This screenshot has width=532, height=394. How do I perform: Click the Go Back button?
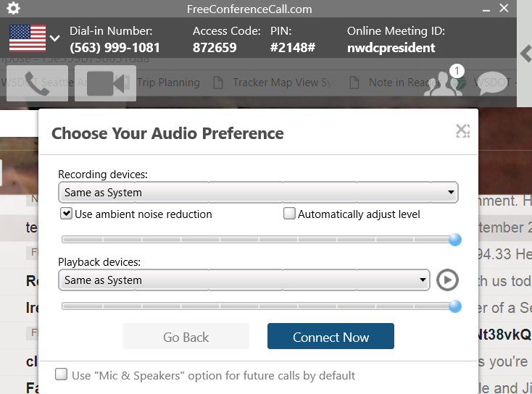pos(186,336)
